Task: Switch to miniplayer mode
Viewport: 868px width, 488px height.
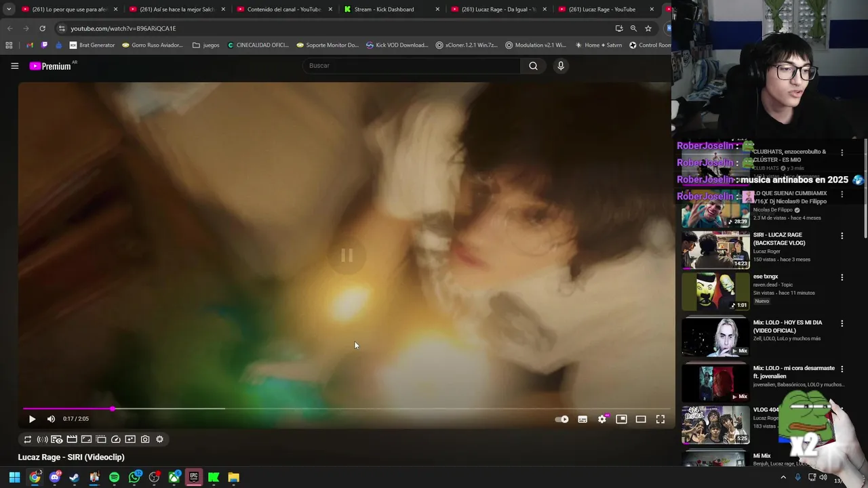Action: [x=621, y=419]
